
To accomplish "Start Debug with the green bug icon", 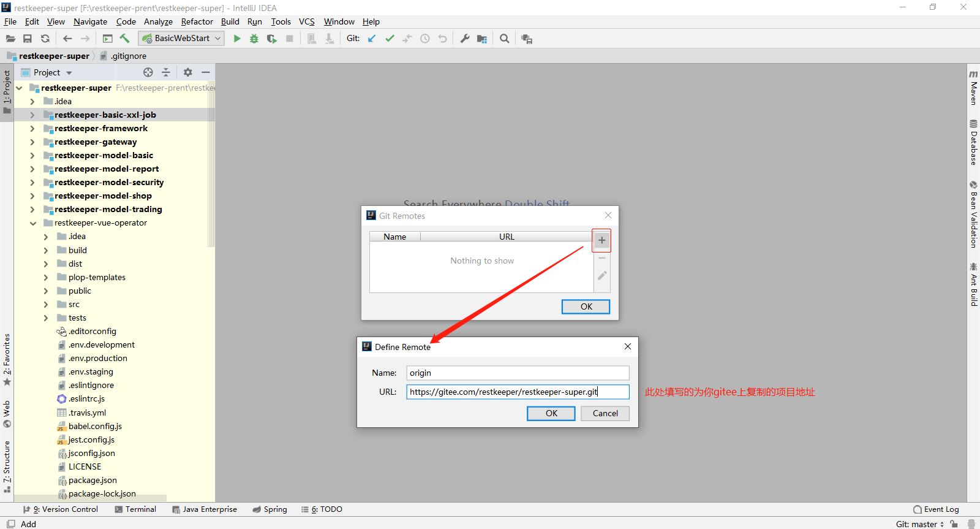I will (254, 39).
